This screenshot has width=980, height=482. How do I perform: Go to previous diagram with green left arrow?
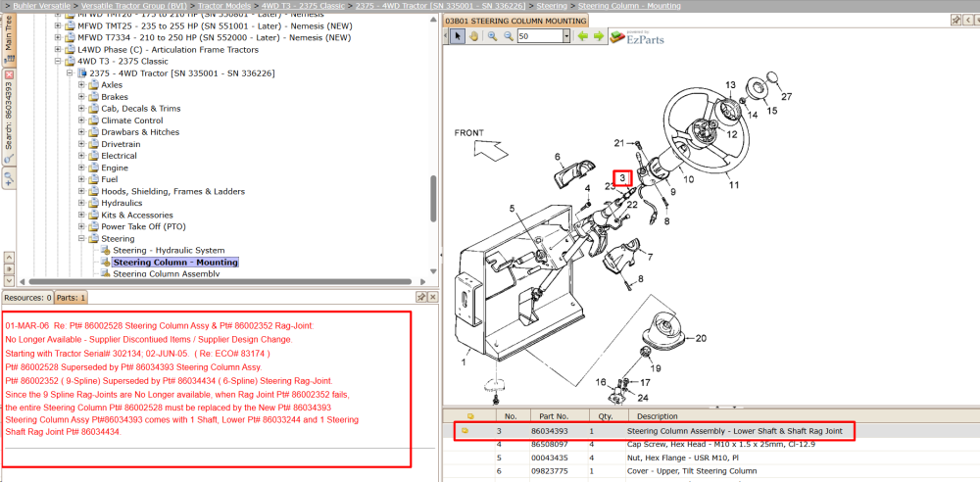tap(582, 36)
